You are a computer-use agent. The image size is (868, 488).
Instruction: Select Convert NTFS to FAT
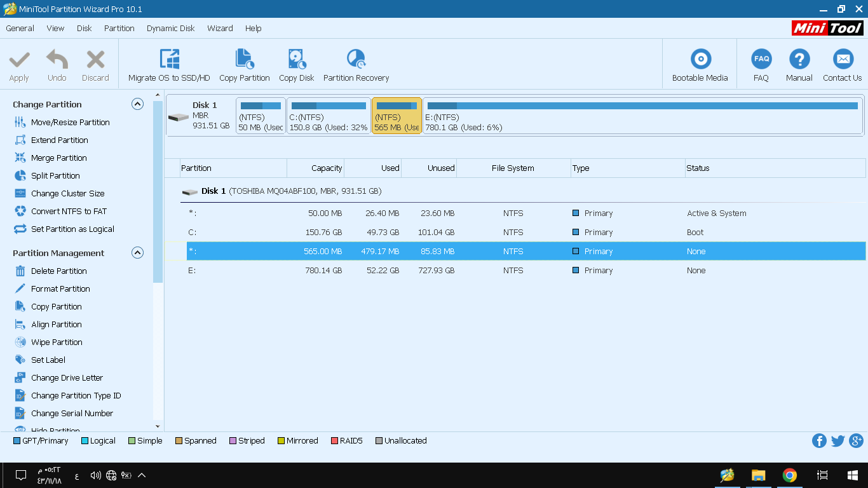coord(69,211)
